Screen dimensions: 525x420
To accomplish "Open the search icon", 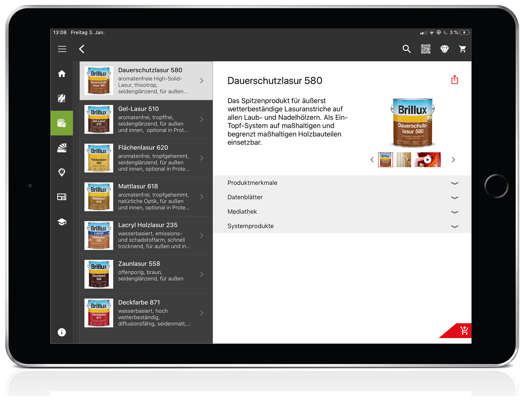I will click(406, 49).
